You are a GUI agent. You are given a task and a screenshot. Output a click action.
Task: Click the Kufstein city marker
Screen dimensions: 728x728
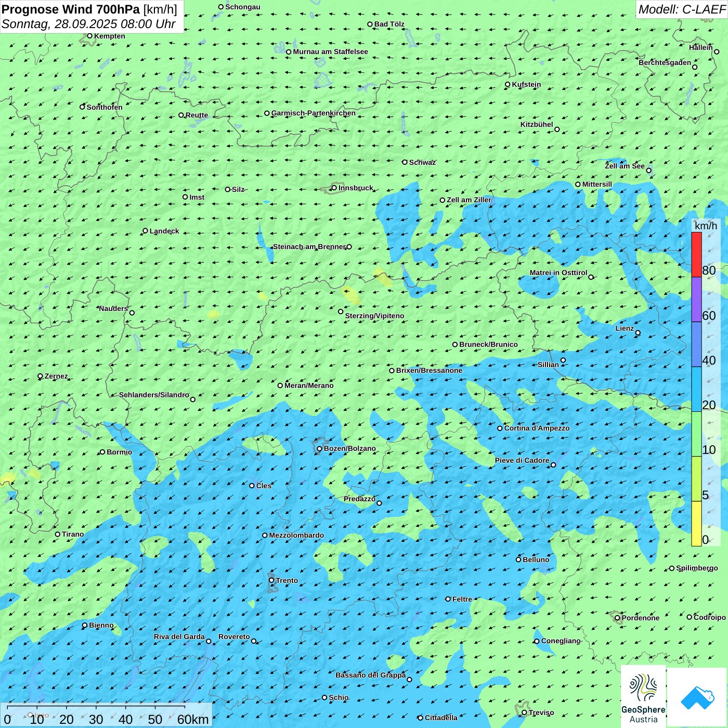(x=508, y=84)
